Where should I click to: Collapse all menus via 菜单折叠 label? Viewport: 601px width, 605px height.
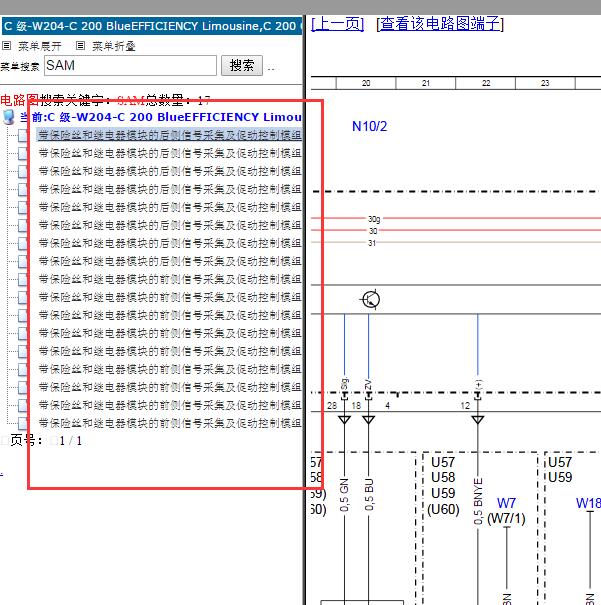tap(114, 47)
